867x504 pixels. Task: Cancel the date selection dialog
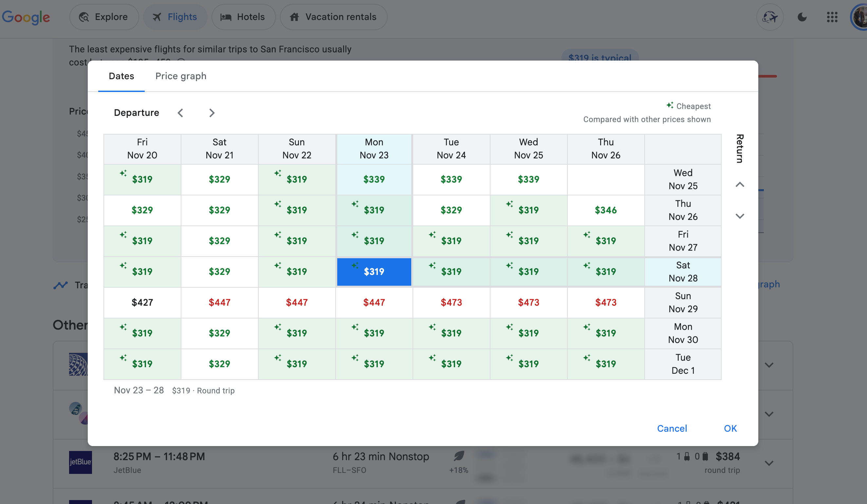point(672,428)
